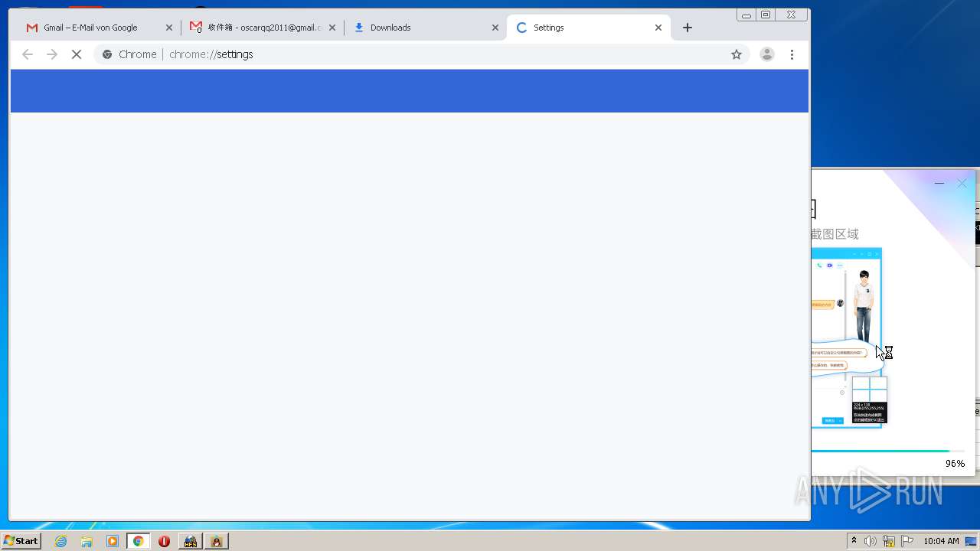Go back to the previous page
This screenshot has height=551, width=980.
click(28, 54)
